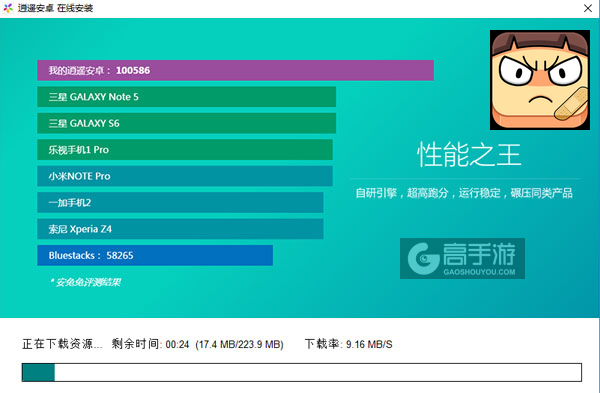Select the 三星 GALAXY S6 bar

click(x=187, y=123)
